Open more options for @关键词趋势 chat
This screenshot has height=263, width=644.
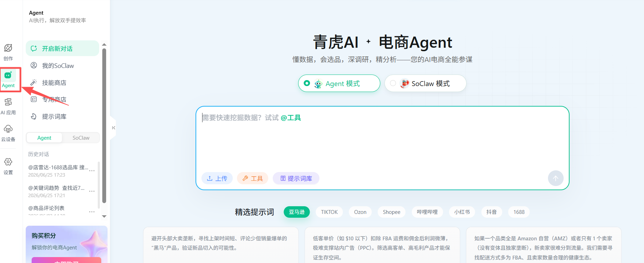92,191
